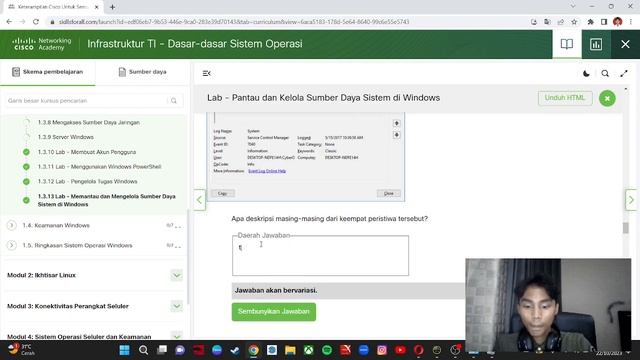The image size is (640, 360).
Task: Open 1.3.11 Lab - Menggunakan Windows PowerShell
Action: click(x=99, y=167)
